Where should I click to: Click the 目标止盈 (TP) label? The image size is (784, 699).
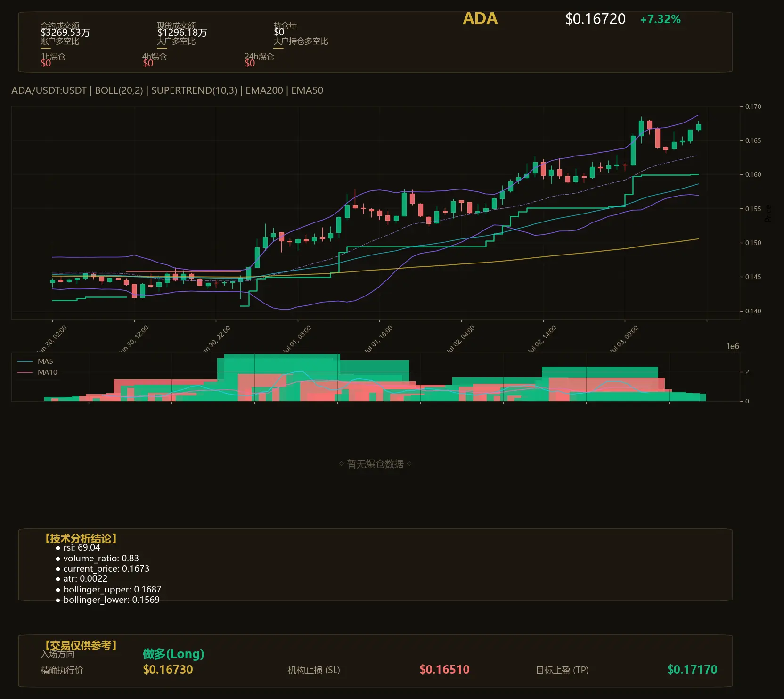(x=562, y=670)
